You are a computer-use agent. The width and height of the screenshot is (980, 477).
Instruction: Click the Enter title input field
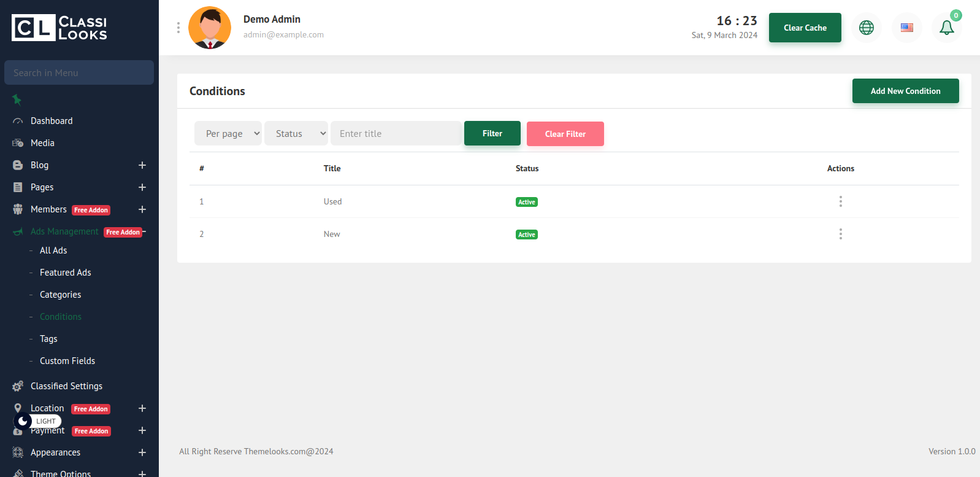click(x=396, y=133)
